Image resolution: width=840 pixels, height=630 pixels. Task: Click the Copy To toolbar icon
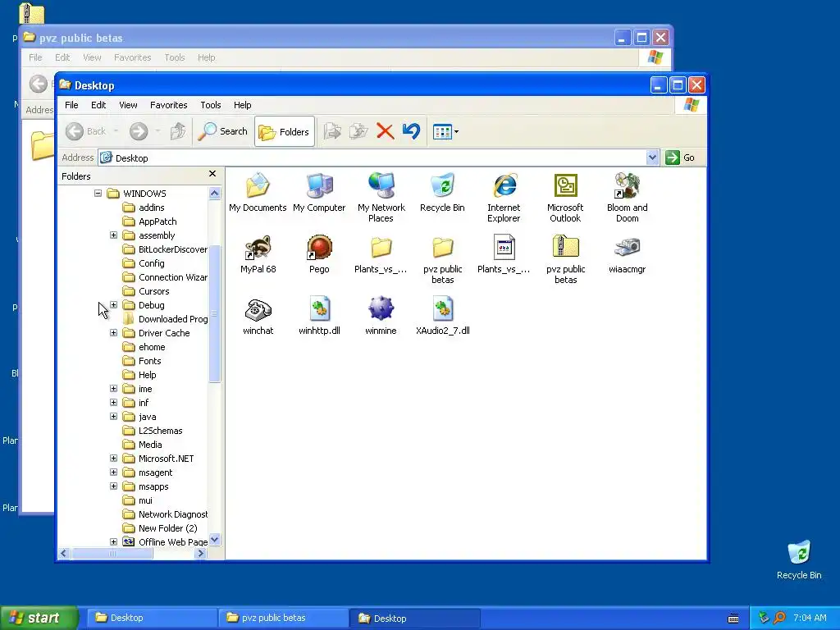tap(358, 131)
